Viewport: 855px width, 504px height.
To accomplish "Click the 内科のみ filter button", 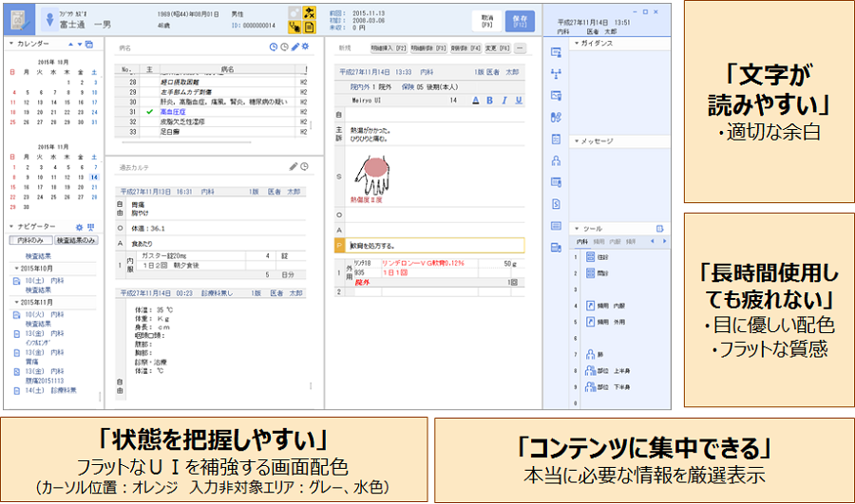I will click(x=29, y=241).
